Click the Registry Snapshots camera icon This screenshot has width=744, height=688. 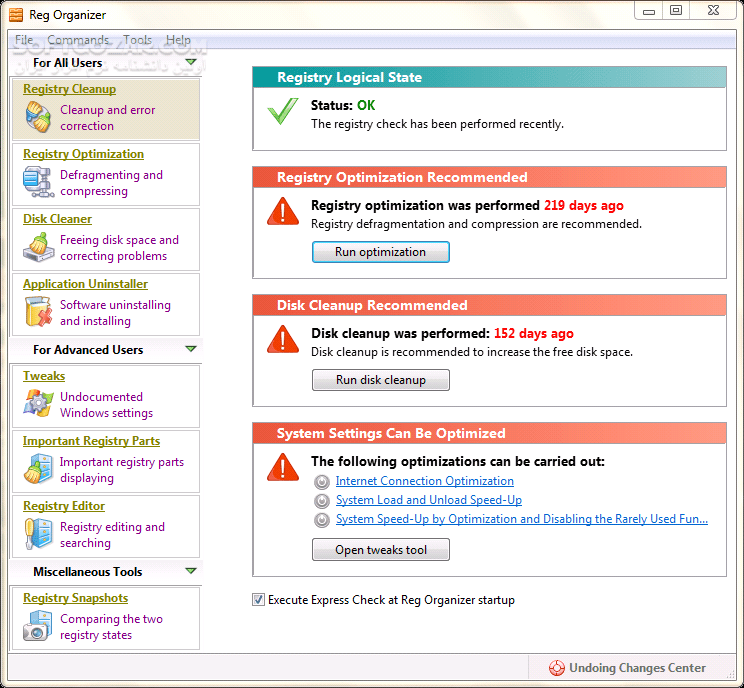click(x=38, y=627)
